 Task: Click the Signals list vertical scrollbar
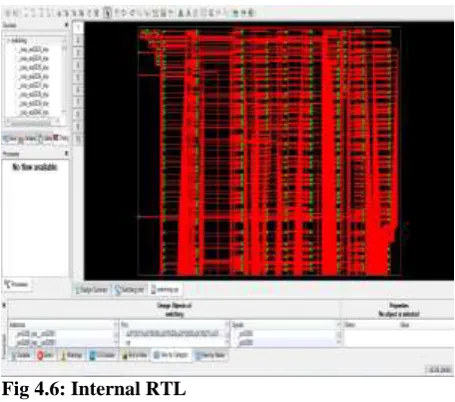coord(339,334)
